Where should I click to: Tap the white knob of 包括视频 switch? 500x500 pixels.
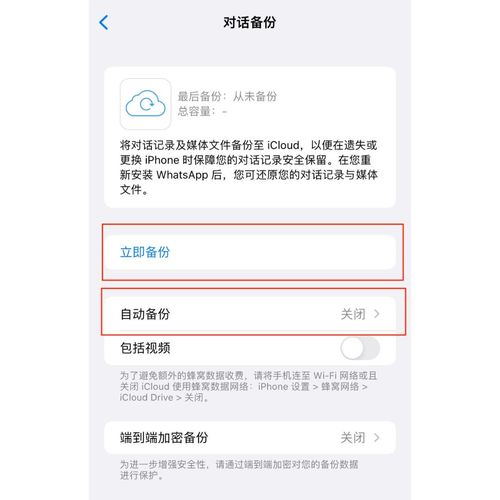tap(352, 348)
